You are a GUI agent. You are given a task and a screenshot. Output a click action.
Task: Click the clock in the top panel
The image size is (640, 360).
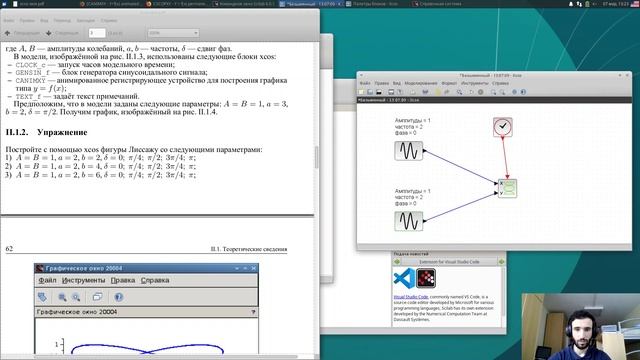[616, 4]
